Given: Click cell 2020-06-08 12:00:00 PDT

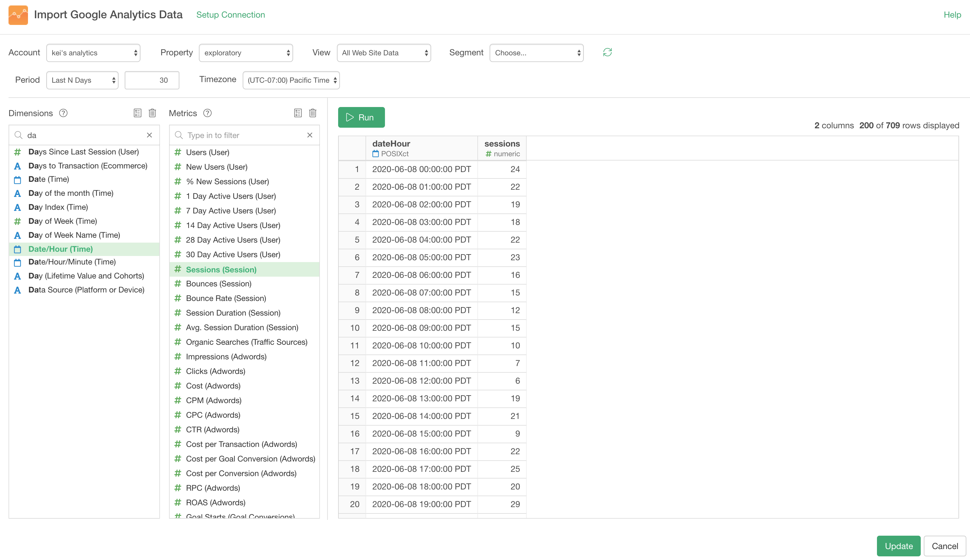Looking at the screenshot, I should 421,381.
